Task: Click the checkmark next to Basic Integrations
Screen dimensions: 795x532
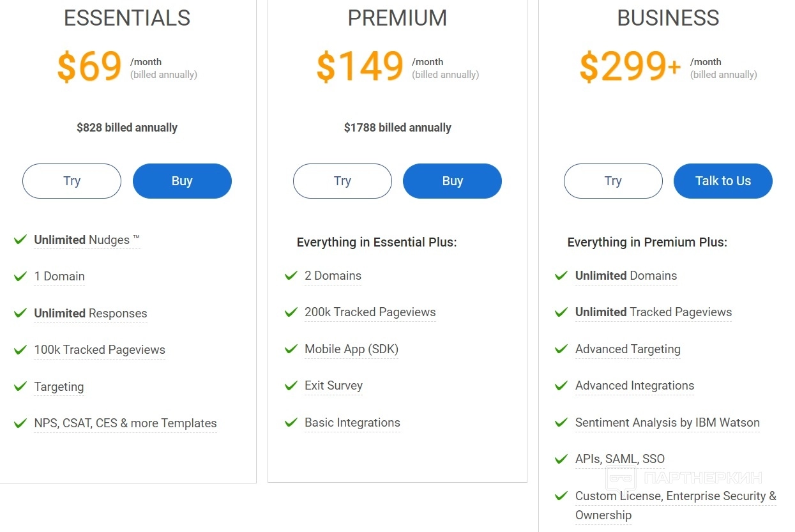Action: [x=291, y=423]
